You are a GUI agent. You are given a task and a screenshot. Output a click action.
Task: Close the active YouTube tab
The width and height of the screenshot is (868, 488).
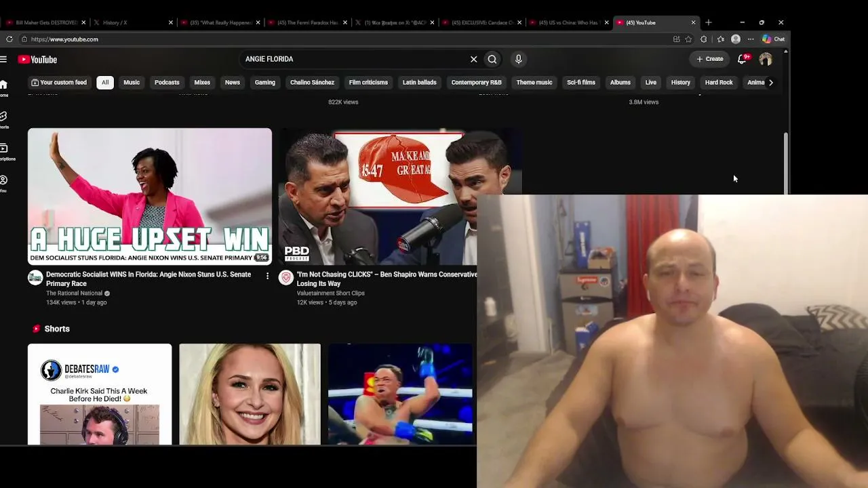693,22
